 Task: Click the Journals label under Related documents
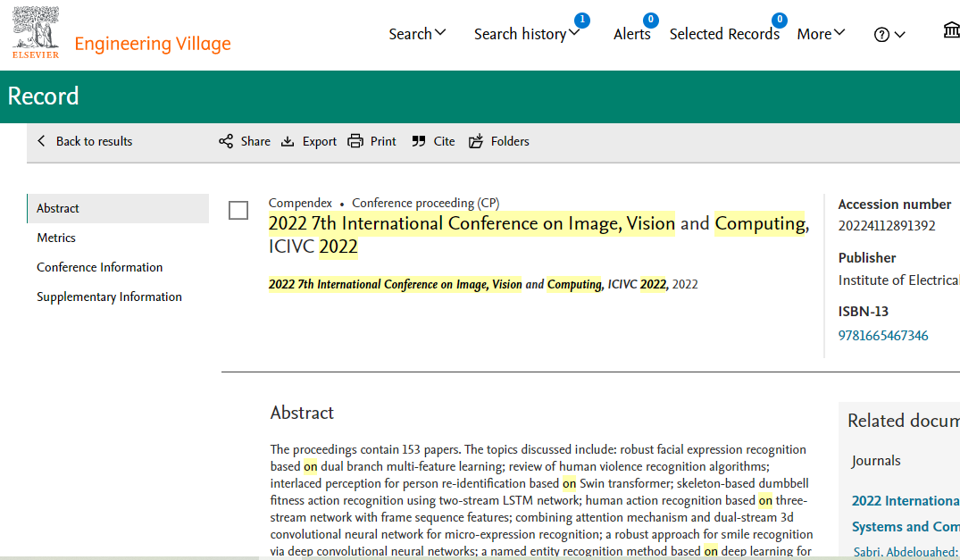tap(875, 461)
